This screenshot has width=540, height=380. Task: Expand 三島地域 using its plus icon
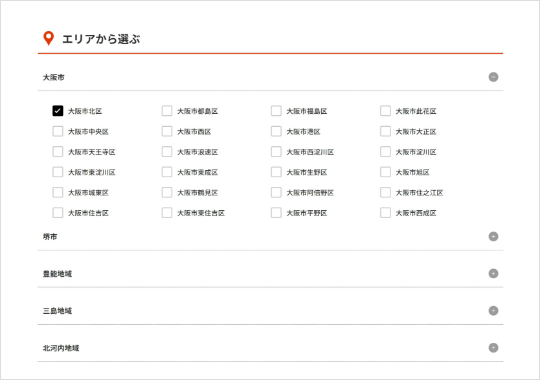coord(493,310)
